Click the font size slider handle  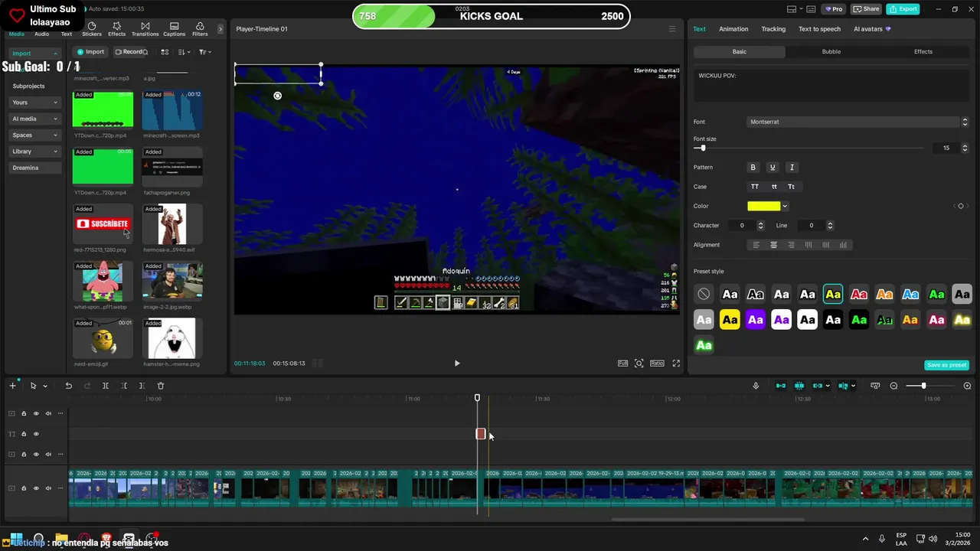point(703,148)
